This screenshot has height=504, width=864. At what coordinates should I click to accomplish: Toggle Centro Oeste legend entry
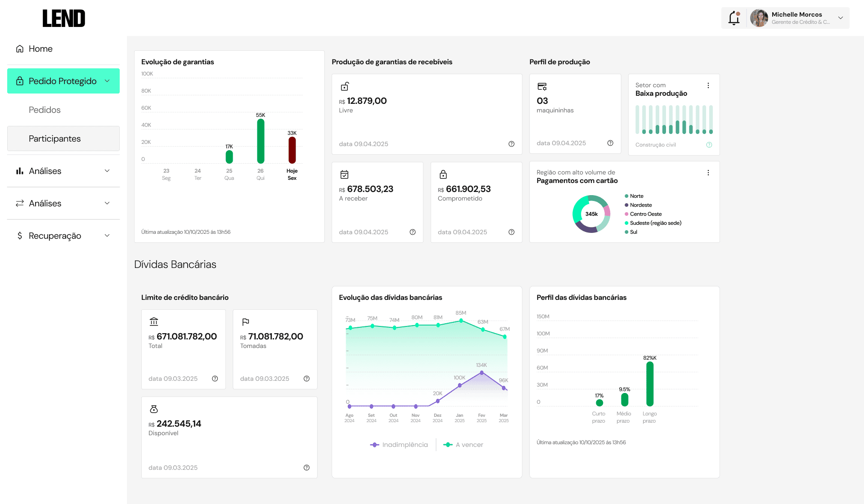click(x=643, y=214)
